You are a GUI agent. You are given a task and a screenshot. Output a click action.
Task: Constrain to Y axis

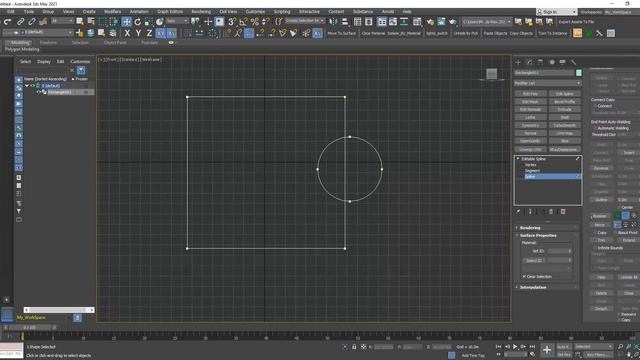tap(138, 33)
